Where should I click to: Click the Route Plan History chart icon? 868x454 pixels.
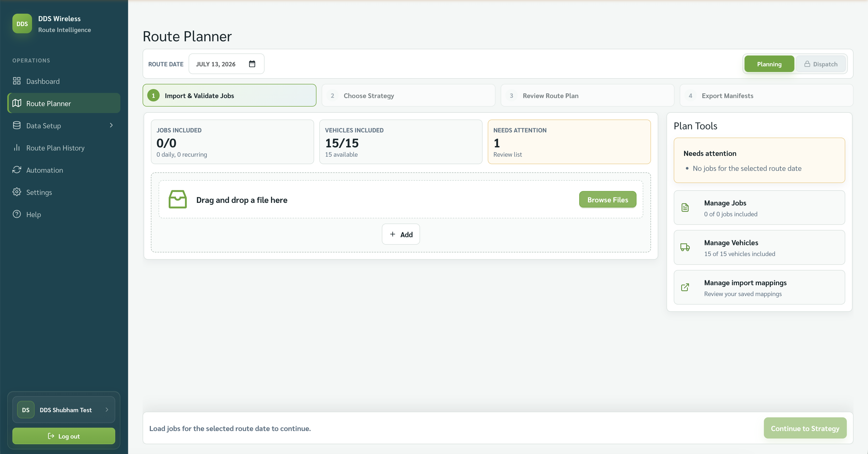[x=17, y=147]
